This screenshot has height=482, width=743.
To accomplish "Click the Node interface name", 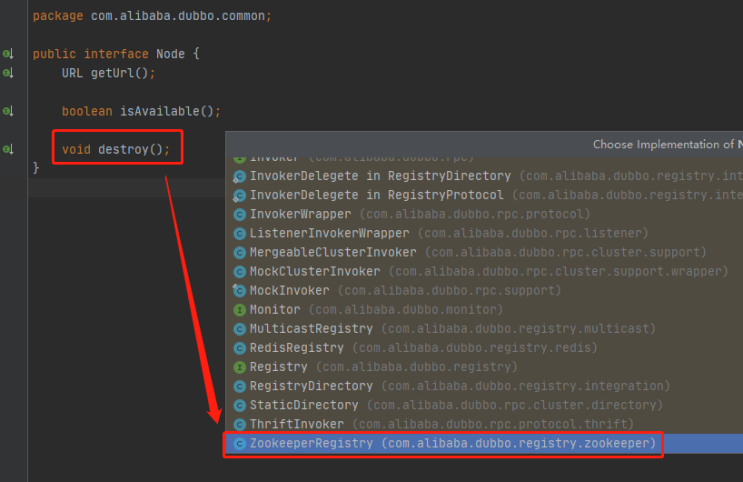I will point(171,54).
